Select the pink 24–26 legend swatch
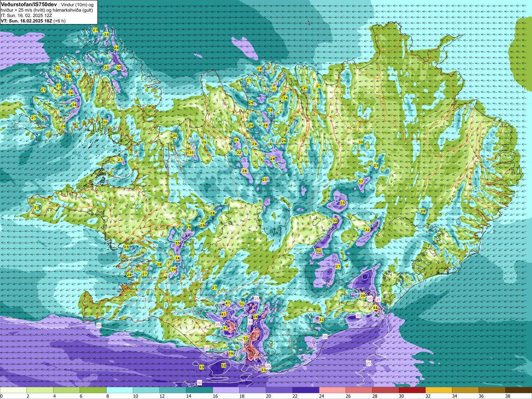 coord(332,390)
